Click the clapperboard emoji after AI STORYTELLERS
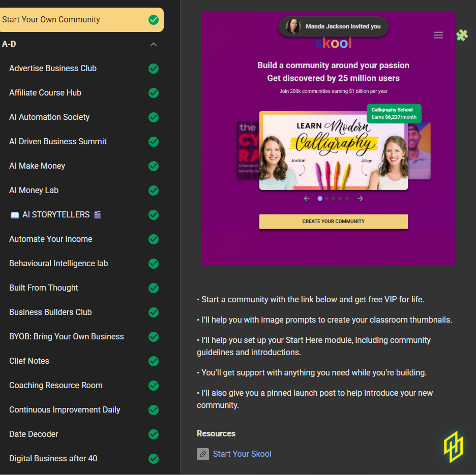Viewport: 476px width, 475px height. pos(97,214)
